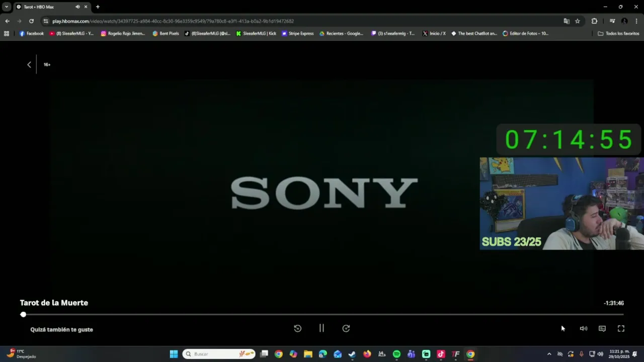Open the Chrome extensions menu
Screen dimensions: 644x362
594,21
